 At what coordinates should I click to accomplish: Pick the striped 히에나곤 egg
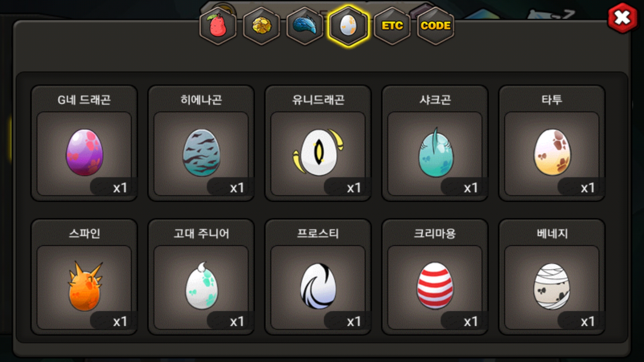(x=201, y=153)
